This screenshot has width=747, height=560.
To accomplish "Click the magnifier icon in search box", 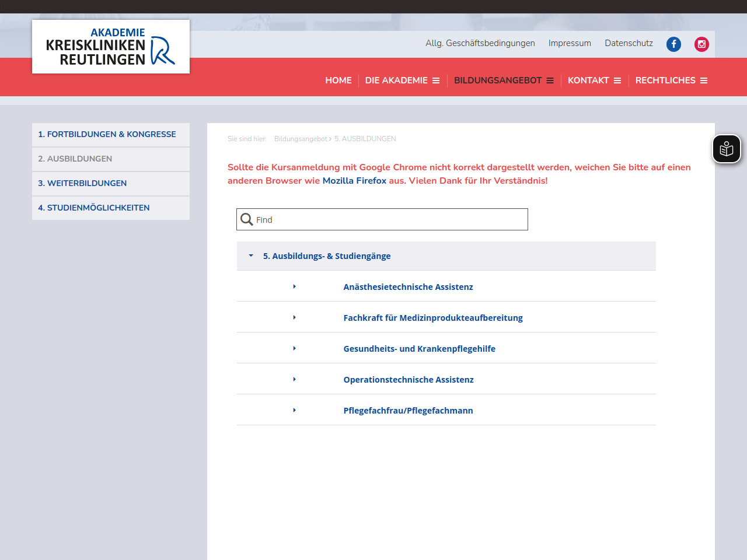I will 247,219.
